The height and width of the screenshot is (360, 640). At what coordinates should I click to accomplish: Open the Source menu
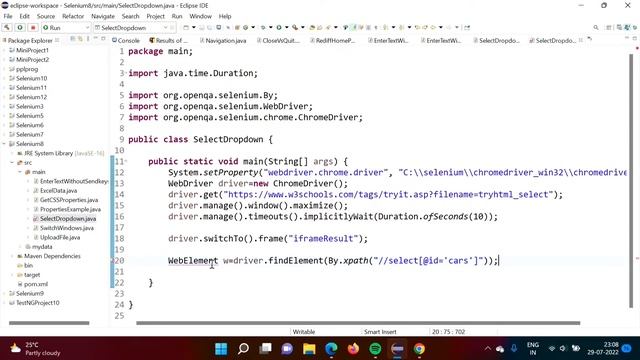click(46, 16)
